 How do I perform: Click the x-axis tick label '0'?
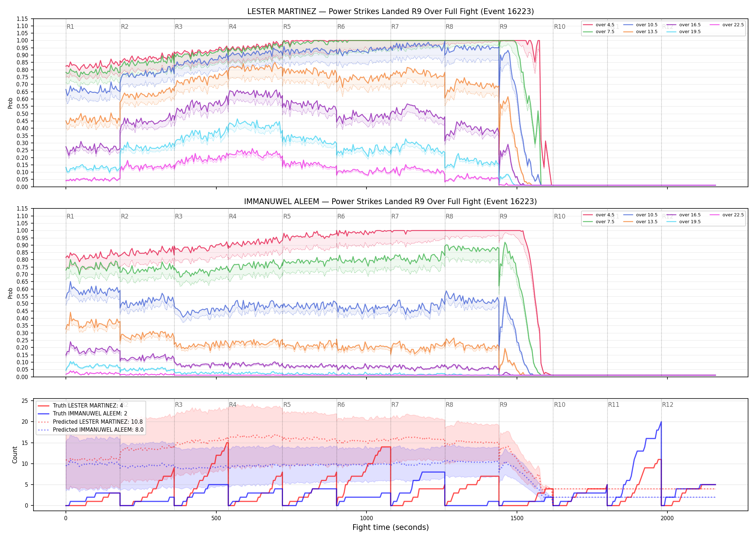[66, 518]
